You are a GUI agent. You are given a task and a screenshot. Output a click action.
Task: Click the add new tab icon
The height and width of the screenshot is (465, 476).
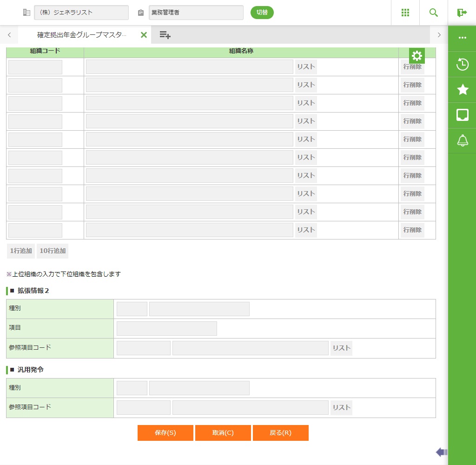click(165, 35)
